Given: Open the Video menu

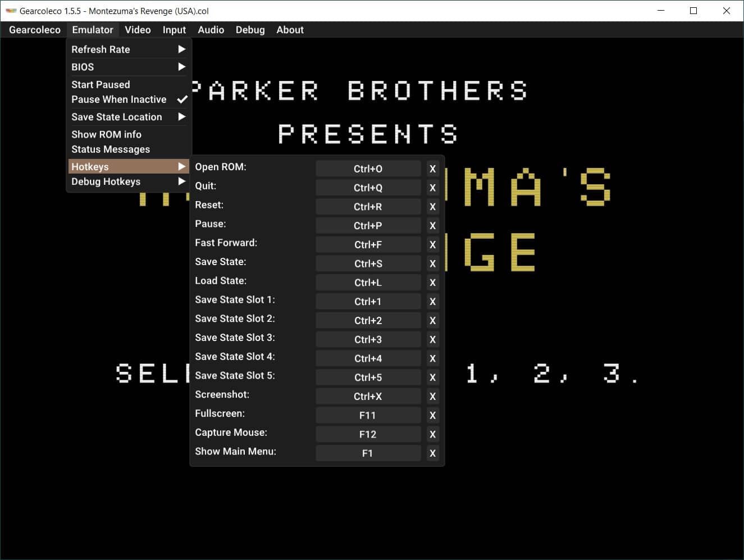Looking at the screenshot, I should pos(138,30).
